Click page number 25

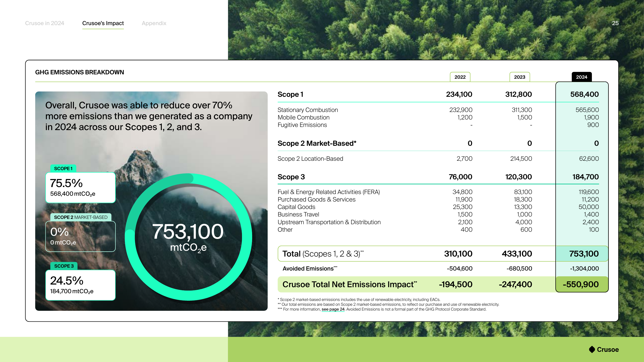(x=615, y=23)
